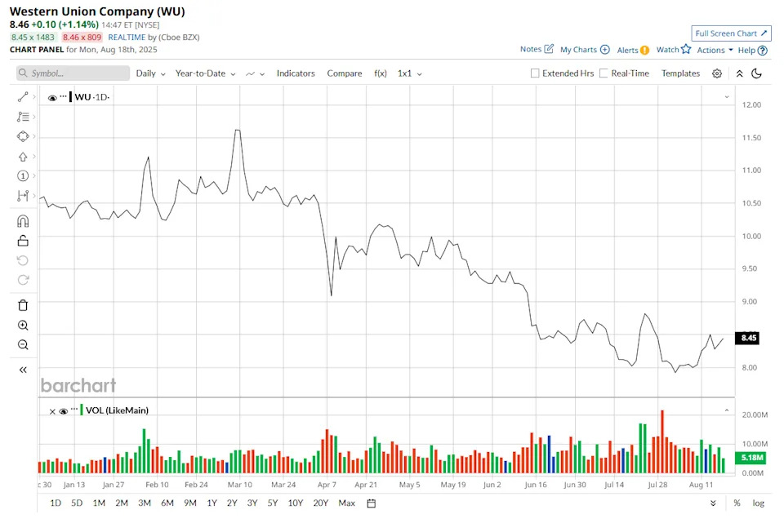Click the trash can delete icon
This screenshot has height=532, width=784.
pos(23,305)
